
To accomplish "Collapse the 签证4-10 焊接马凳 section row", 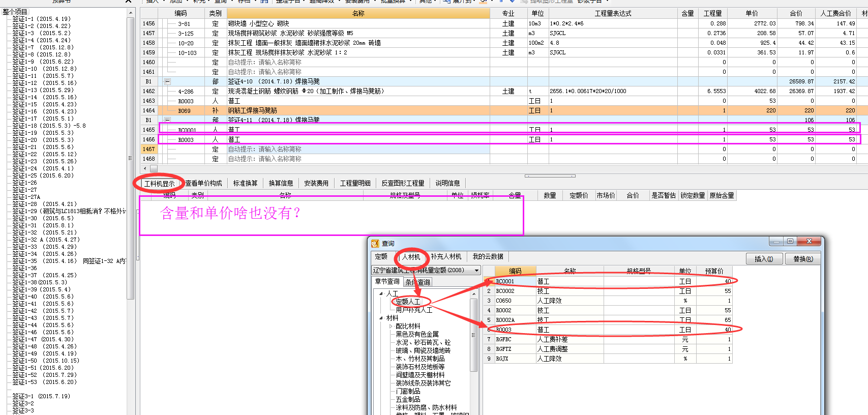I will point(167,81).
